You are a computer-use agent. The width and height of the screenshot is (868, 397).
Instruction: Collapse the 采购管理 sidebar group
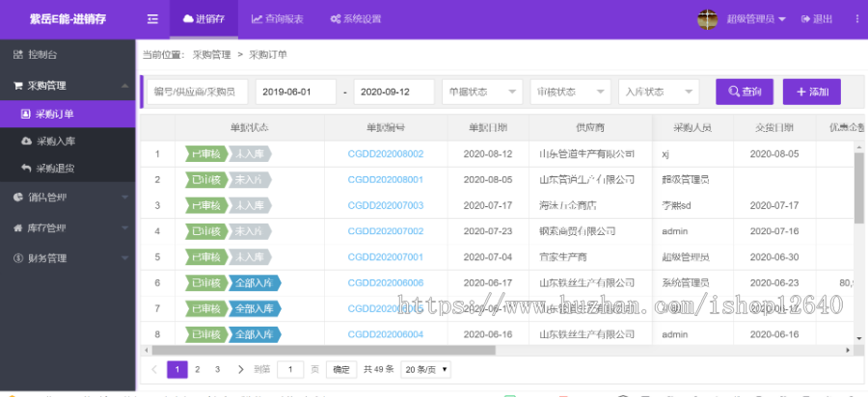[x=68, y=85]
